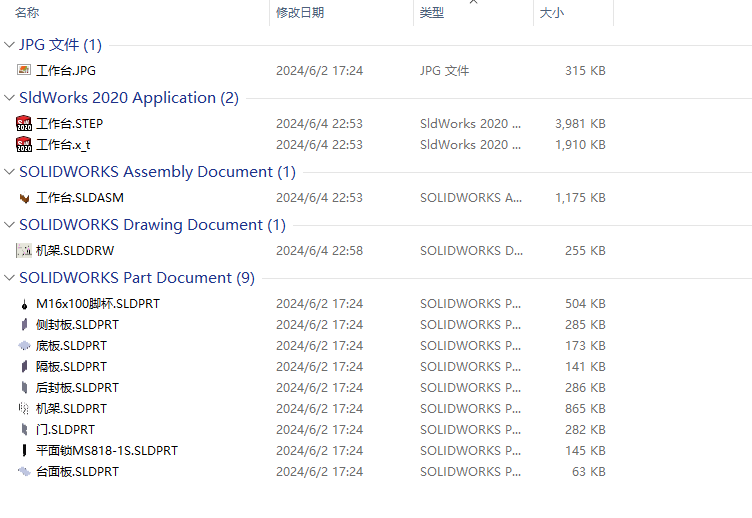Select the file name 门.SLDPRT
Image resolution: width=752 pixels, height=518 pixels.
pyautogui.click(x=66, y=430)
